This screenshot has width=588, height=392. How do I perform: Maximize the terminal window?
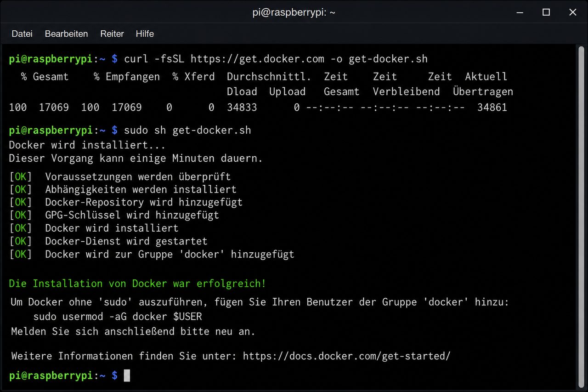coord(546,12)
